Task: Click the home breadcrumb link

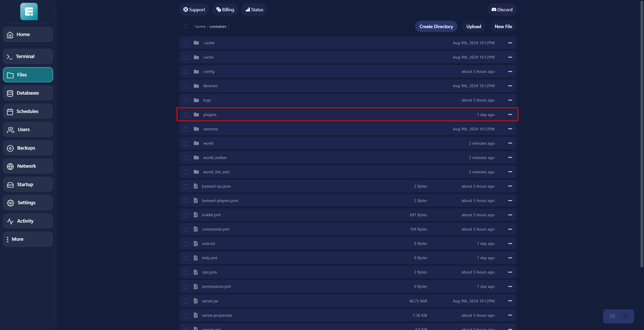Action: [200, 27]
